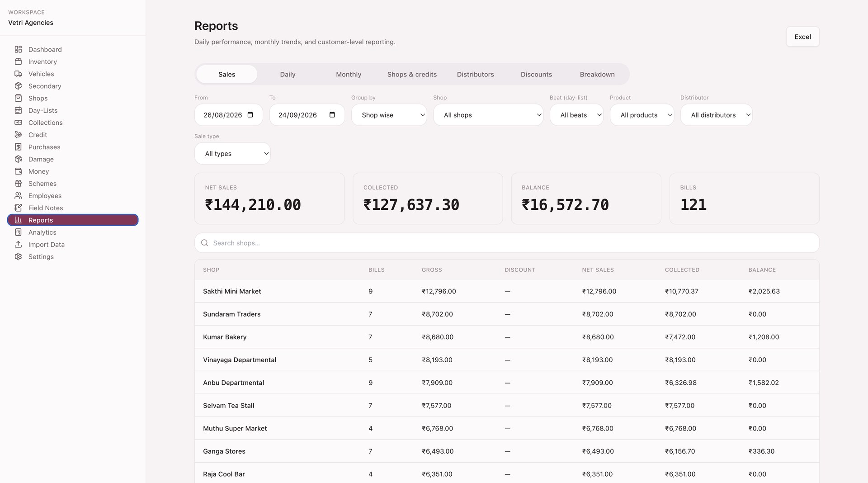
Task: Select the Distributors tab
Action: [x=475, y=74]
